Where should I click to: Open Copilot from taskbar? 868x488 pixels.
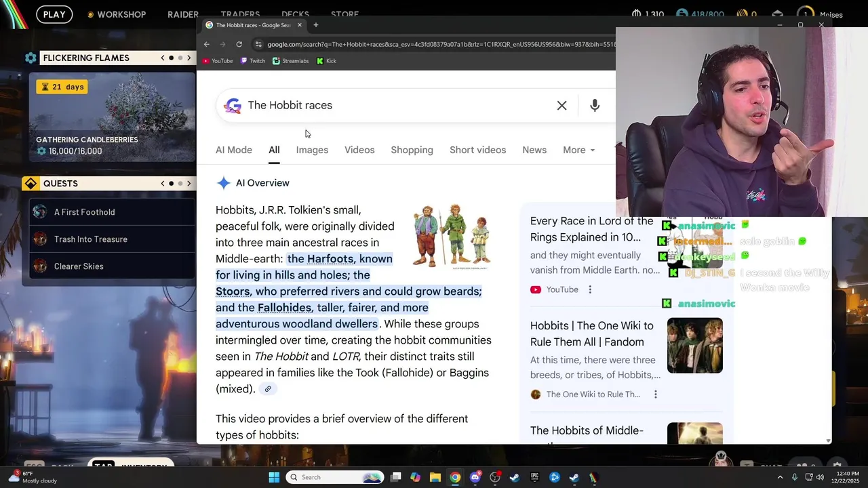point(416,477)
